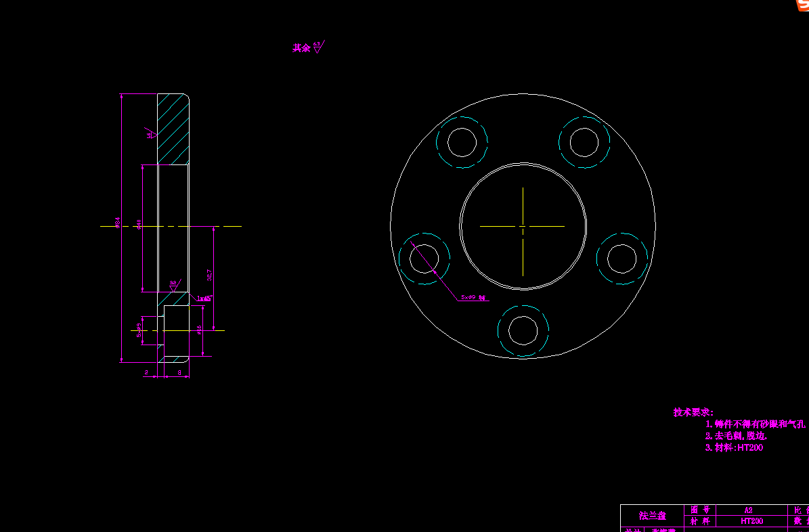809x532 pixels.
Task: Select the '其余' surface finish note
Action: pos(301,48)
